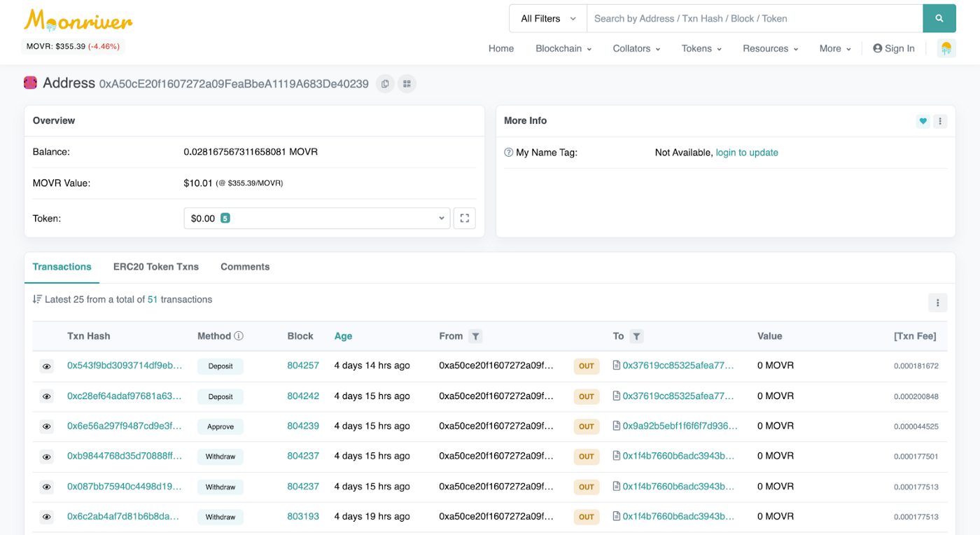Click the balance 0.028167567311658081 MOVR

pos(251,151)
